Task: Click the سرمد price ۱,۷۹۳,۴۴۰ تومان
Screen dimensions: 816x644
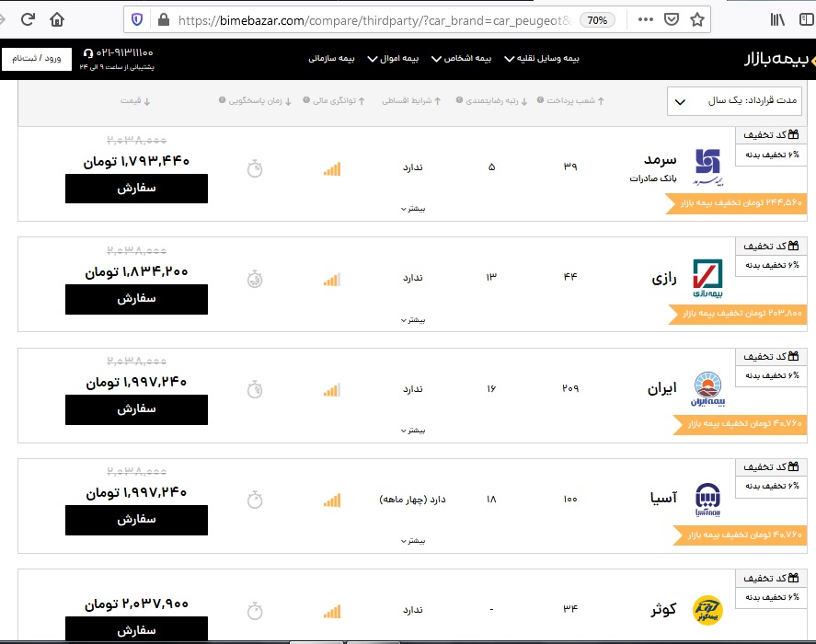Action: [136, 161]
